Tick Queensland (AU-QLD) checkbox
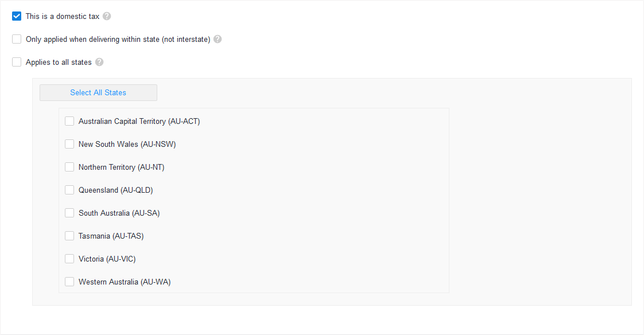This screenshot has width=644, height=335. [69, 190]
